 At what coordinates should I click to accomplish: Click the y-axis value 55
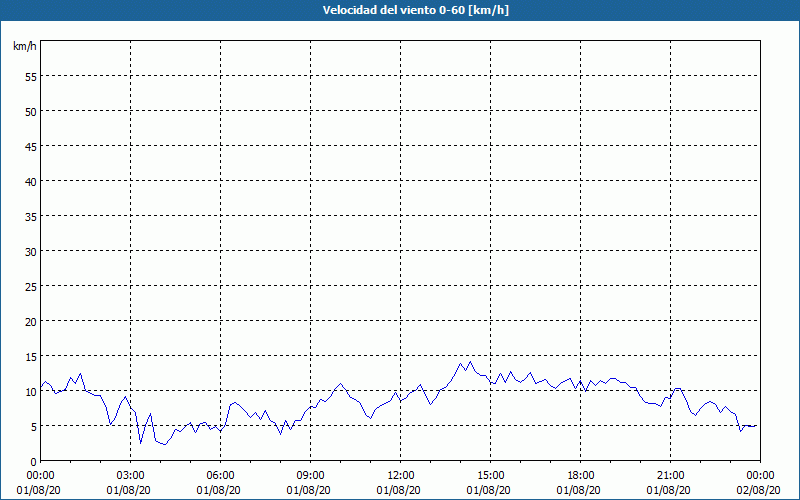(31, 77)
